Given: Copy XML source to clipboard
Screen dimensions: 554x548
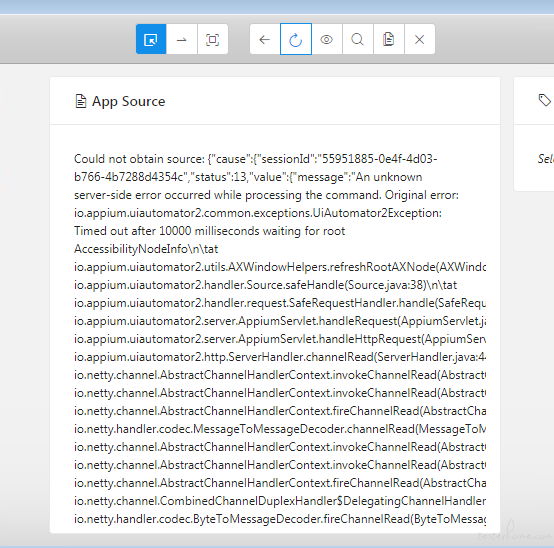Looking at the screenshot, I should pos(389,39).
